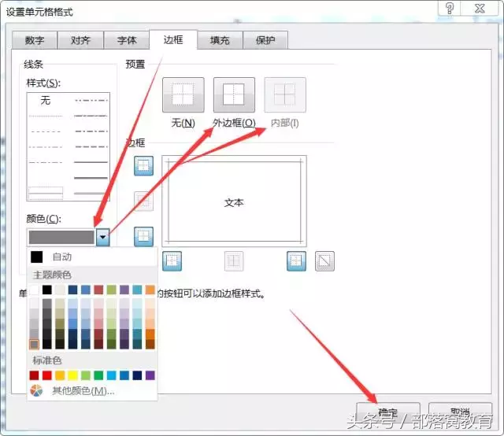
Task: Select the 边框 tab
Action: 173,40
